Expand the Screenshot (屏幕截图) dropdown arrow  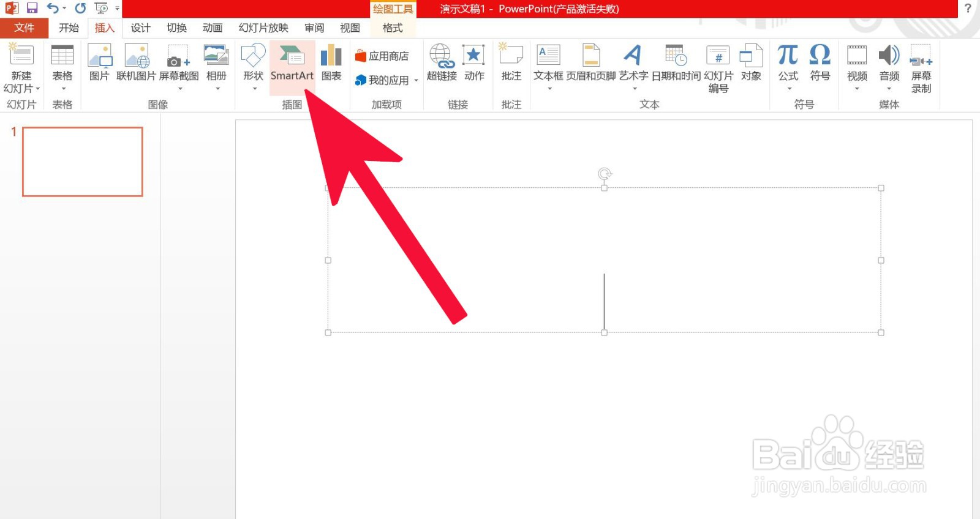[179, 89]
